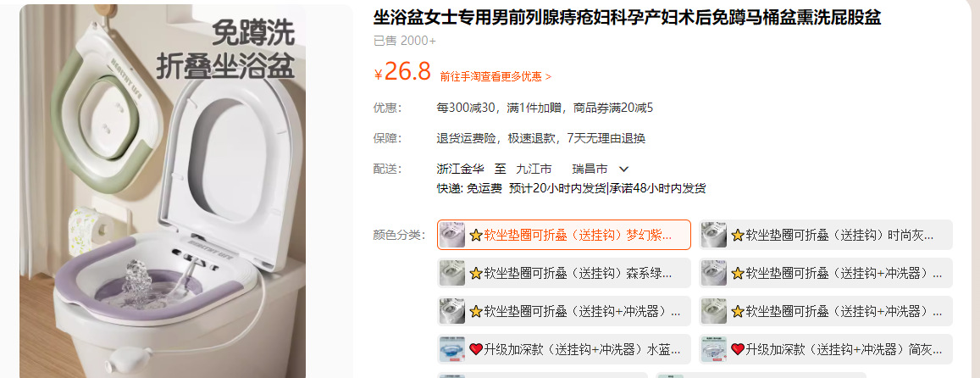Expand the 瑞昌市 delivery location dropdown arrow
The width and height of the screenshot is (980, 378).
(623, 169)
